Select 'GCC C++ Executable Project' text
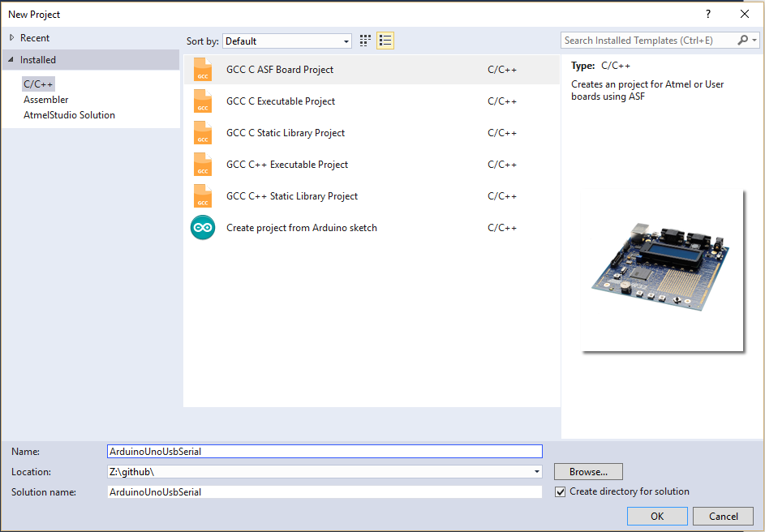 [287, 165]
